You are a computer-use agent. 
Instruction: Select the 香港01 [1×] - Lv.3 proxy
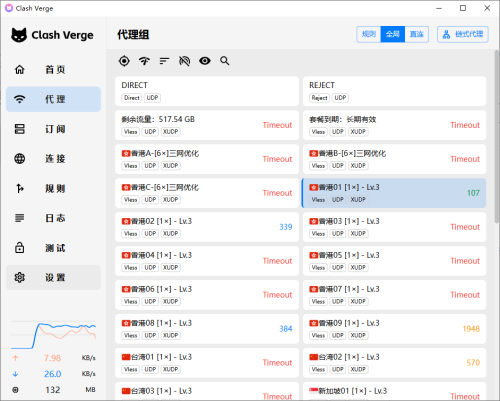(394, 193)
